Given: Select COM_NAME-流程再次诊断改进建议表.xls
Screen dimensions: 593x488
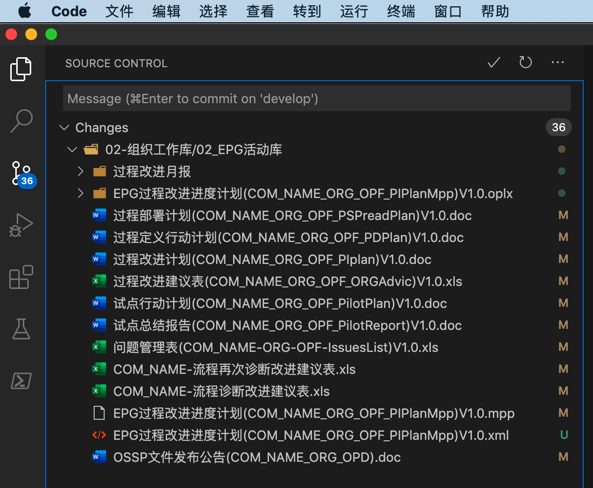Looking at the screenshot, I should pyautogui.click(x=234, y=369).
